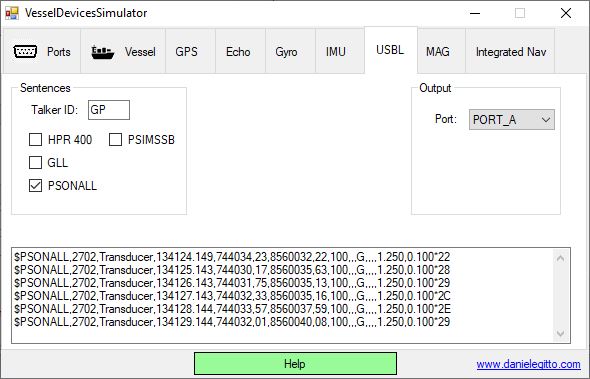
Task: Click the PSONALL line ending with *22
Action: click(232, 257)
